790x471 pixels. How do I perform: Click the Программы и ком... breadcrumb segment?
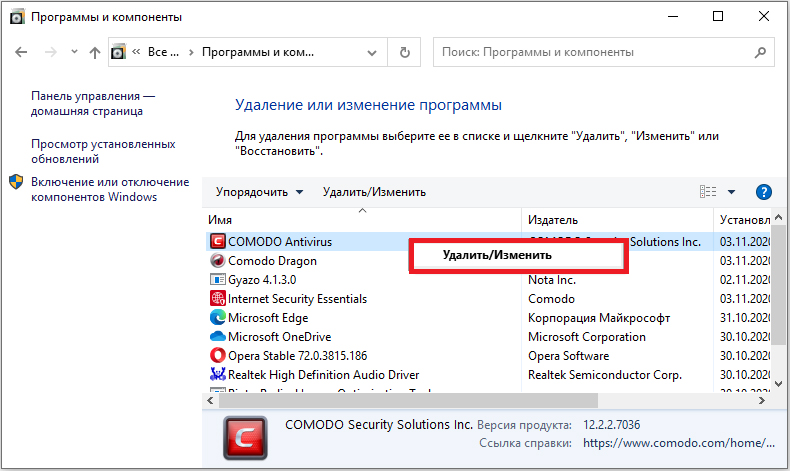pyautogui.click(x=258, y=52)
